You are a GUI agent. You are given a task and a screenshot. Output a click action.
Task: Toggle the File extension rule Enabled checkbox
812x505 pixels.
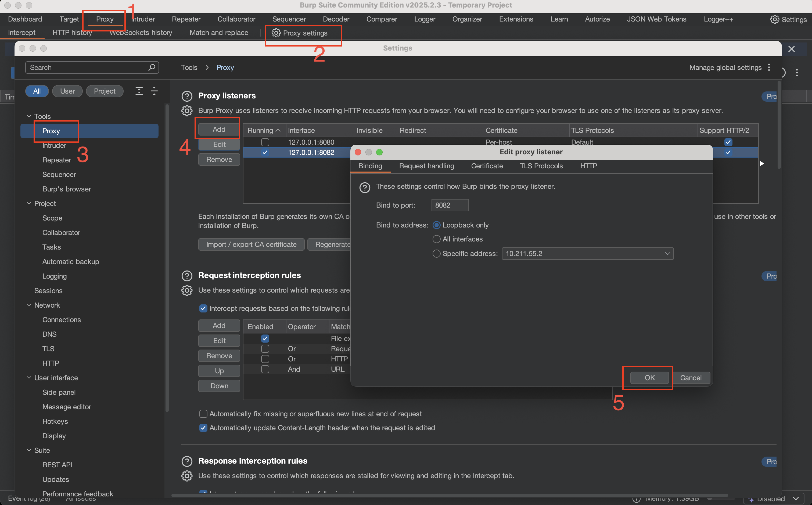pos(265,338)
